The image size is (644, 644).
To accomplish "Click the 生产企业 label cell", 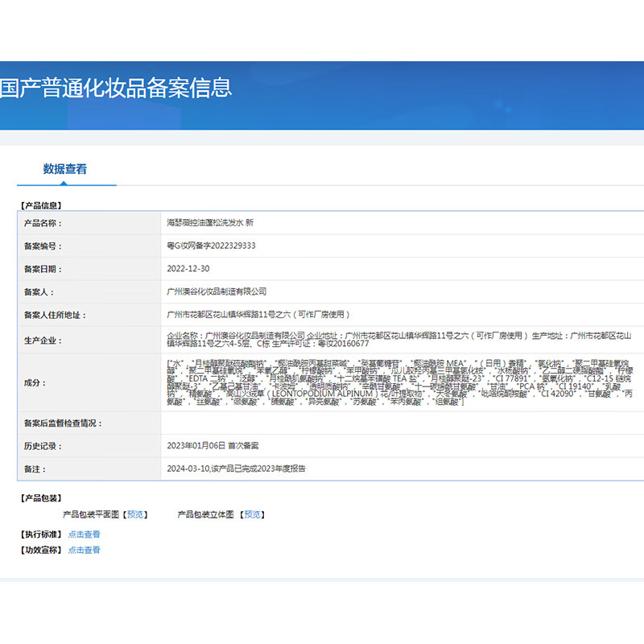I will click(x=90, y=341).
